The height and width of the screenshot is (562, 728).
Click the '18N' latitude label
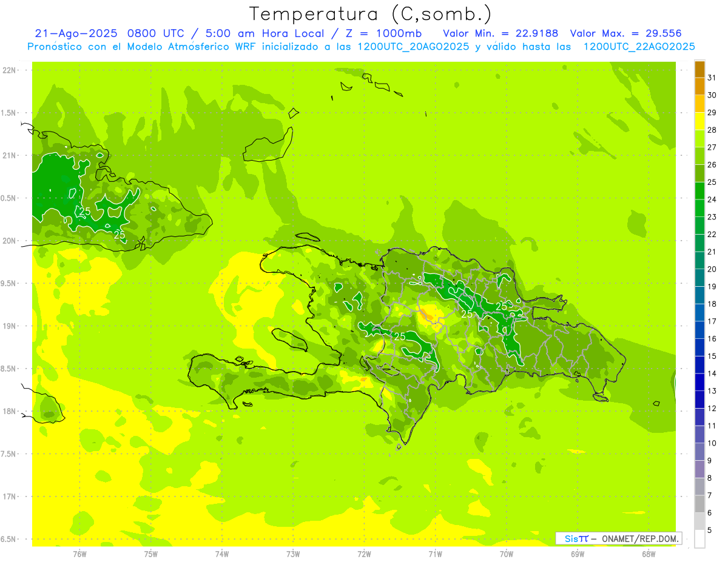(x=10, y=412)
